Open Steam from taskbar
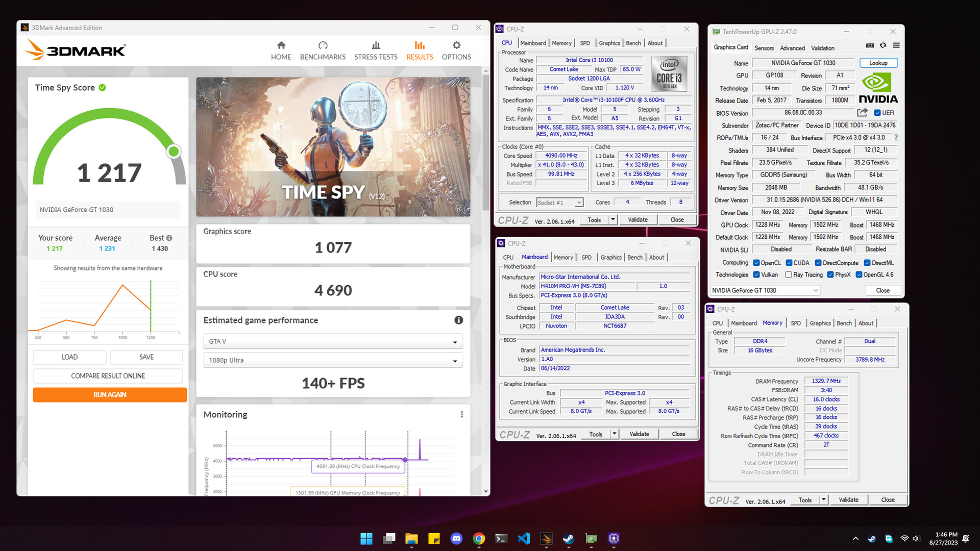 click(569, 538)
